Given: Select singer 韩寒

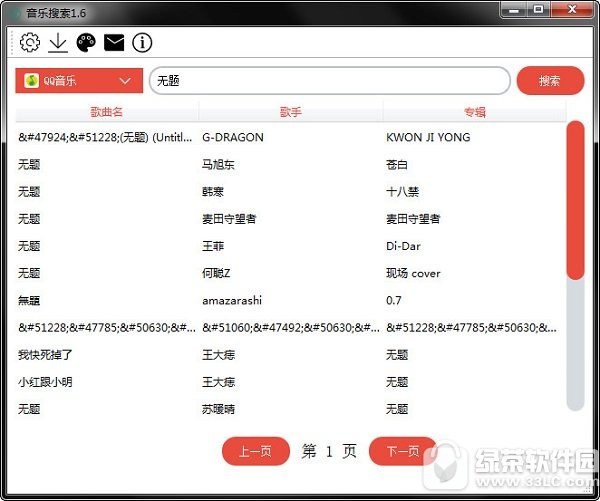Looking at the screenshot, I should [213, 192].
